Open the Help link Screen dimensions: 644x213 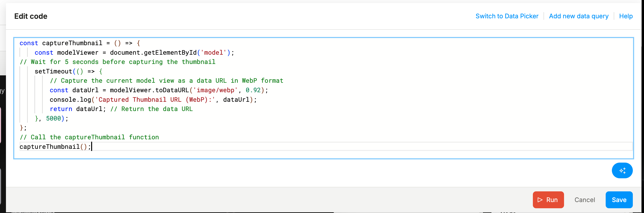click(625, 16)
